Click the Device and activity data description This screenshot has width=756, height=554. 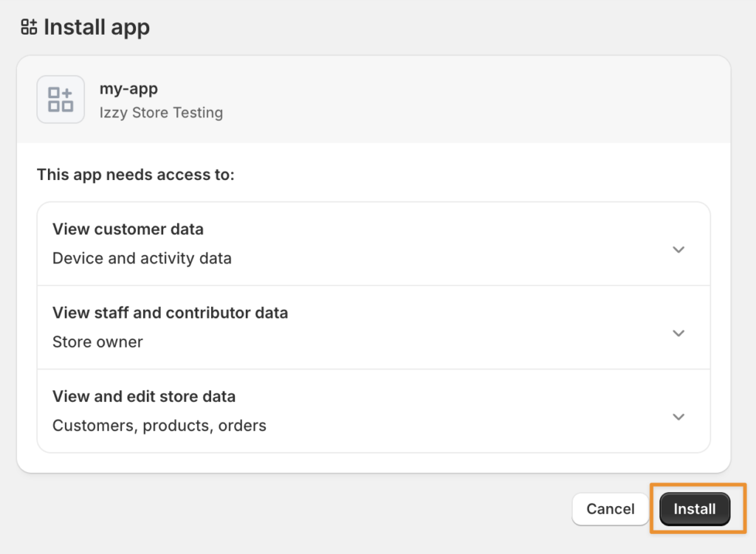tap(142, 258)
